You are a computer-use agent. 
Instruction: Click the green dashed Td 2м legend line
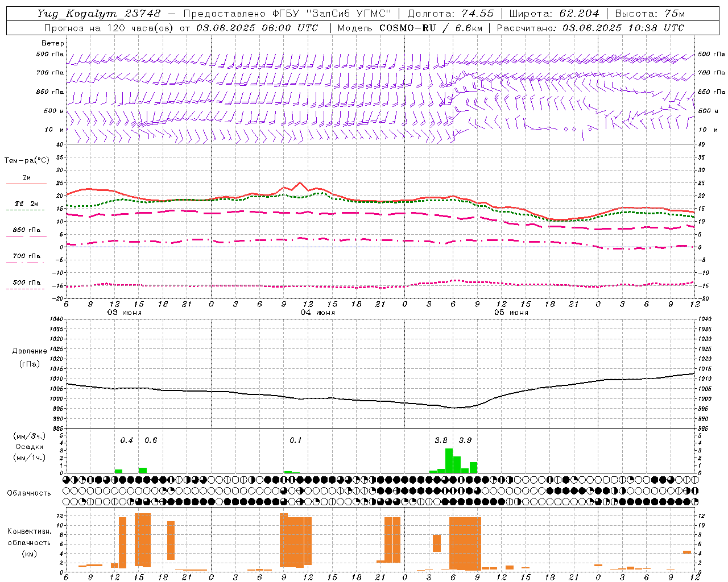pyautogui.click(x=25, y=210)
